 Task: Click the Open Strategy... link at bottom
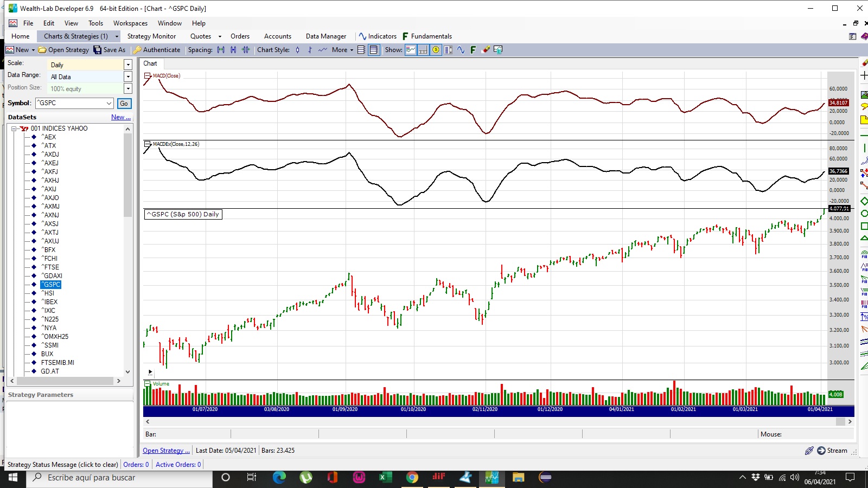[x=166, y=451]
